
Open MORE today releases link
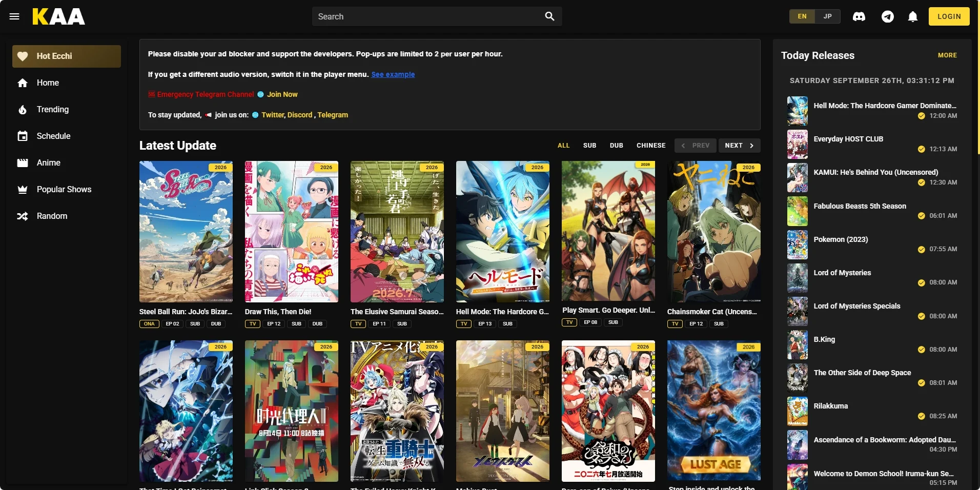point(947,55)
